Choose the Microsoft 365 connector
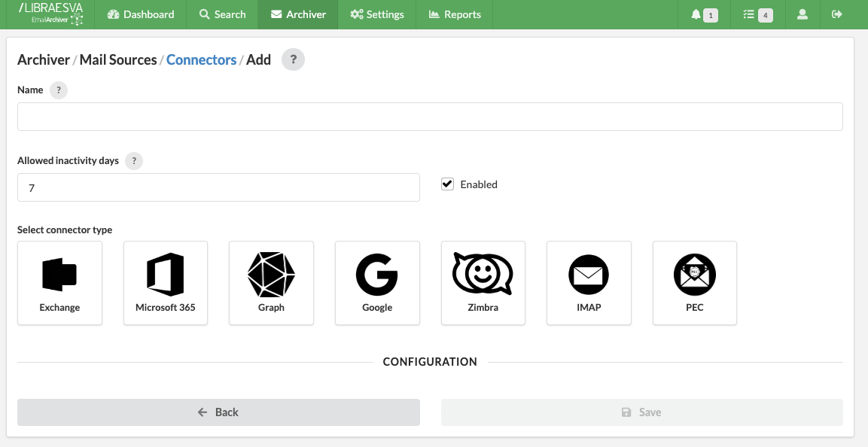The image size is (868, 447). (x=166, y=283)
